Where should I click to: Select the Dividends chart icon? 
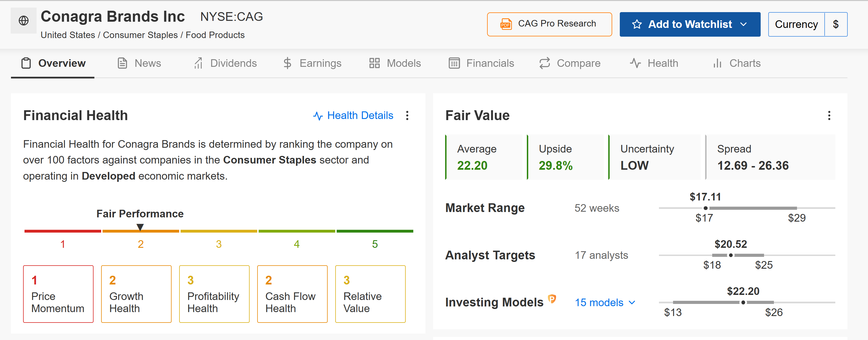[x=198, y=63]
